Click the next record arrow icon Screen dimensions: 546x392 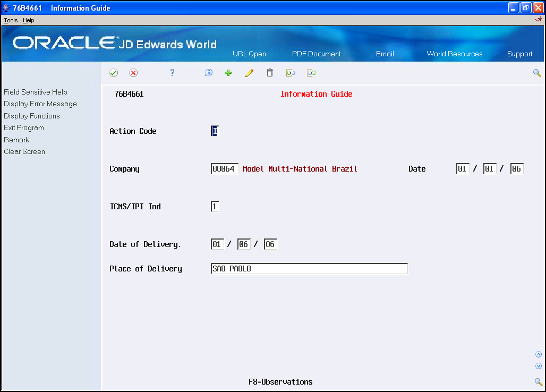click(311, 73)
